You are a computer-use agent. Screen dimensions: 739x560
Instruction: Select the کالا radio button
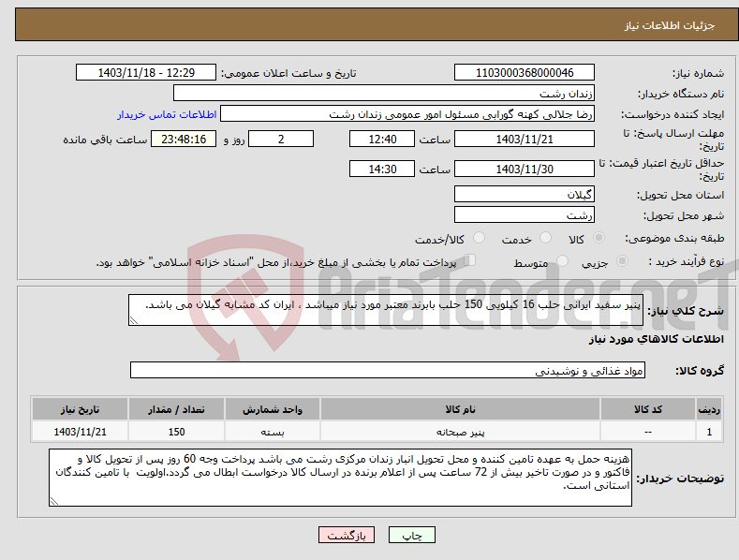click(x=599, y=238)
